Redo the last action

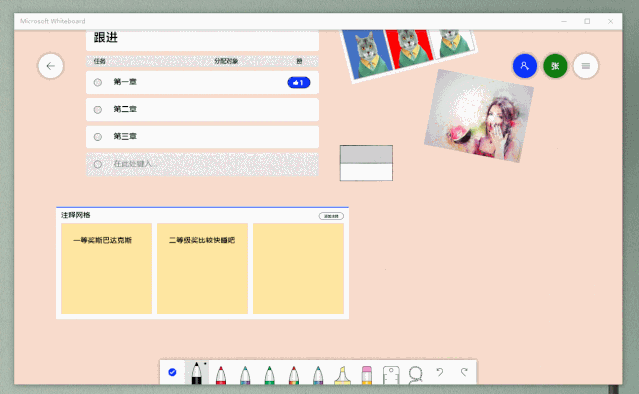(x=464, y=372)
